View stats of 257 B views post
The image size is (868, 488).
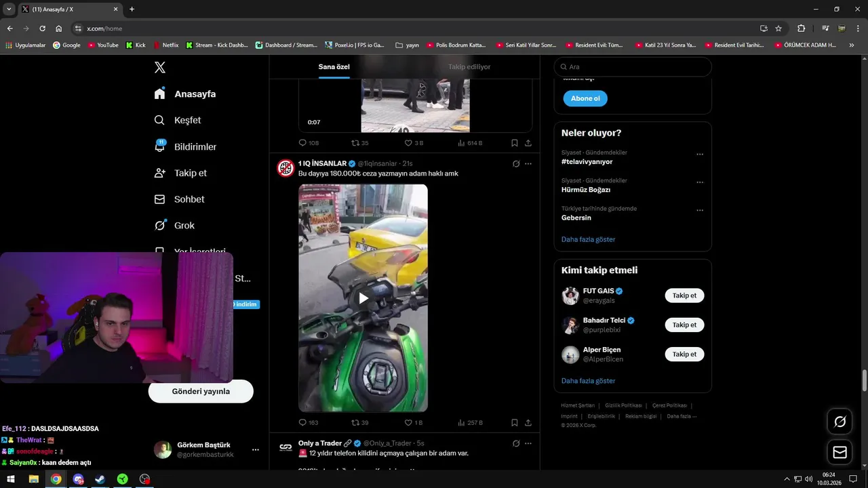coord(470,422)
